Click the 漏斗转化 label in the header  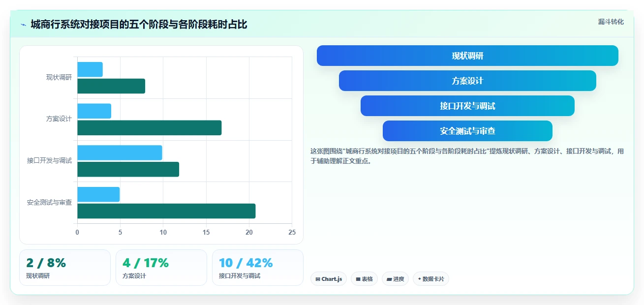tap(611, 22)
